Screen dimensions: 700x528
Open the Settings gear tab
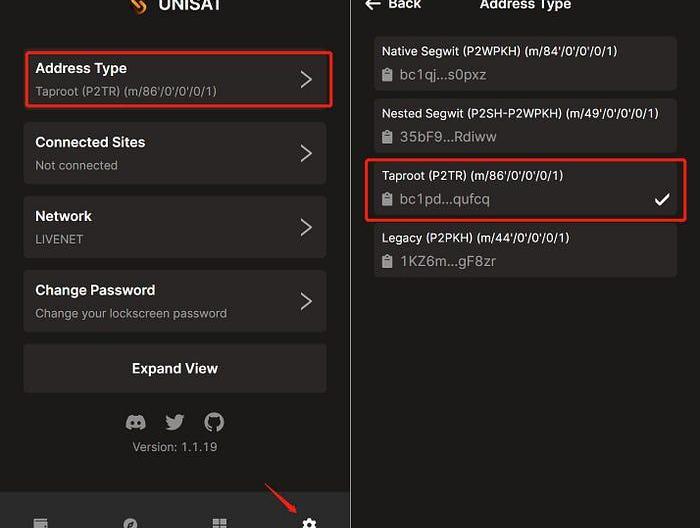click(x=309, y=523)
